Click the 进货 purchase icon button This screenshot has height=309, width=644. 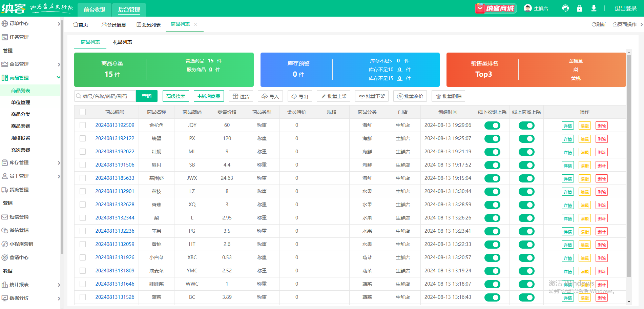pyautogui.click(x=241, y=96)
